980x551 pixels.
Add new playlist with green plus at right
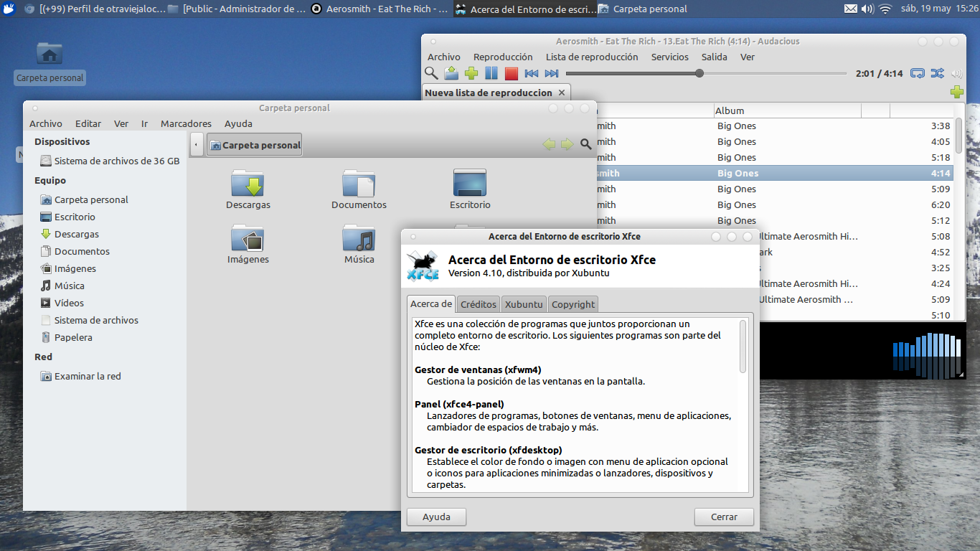956,92
